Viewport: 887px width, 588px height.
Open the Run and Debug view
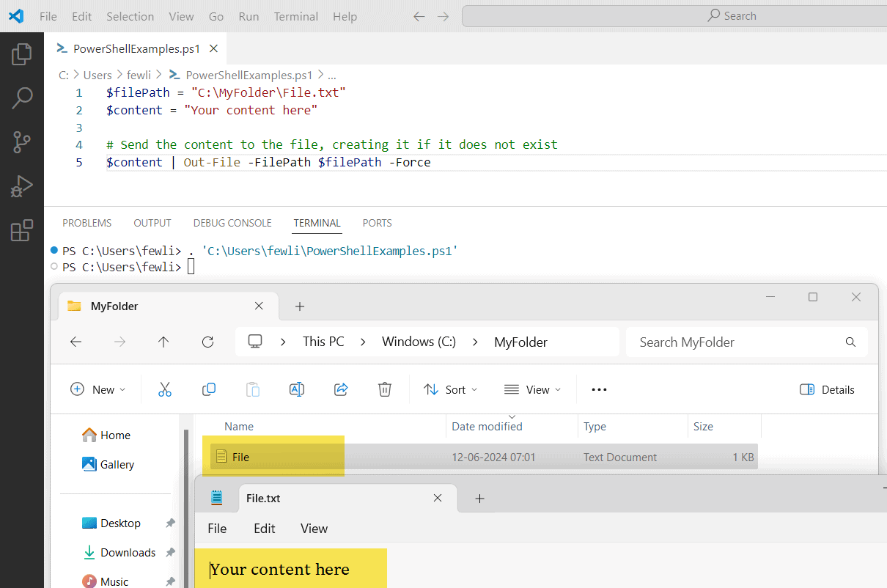[22, 186]
